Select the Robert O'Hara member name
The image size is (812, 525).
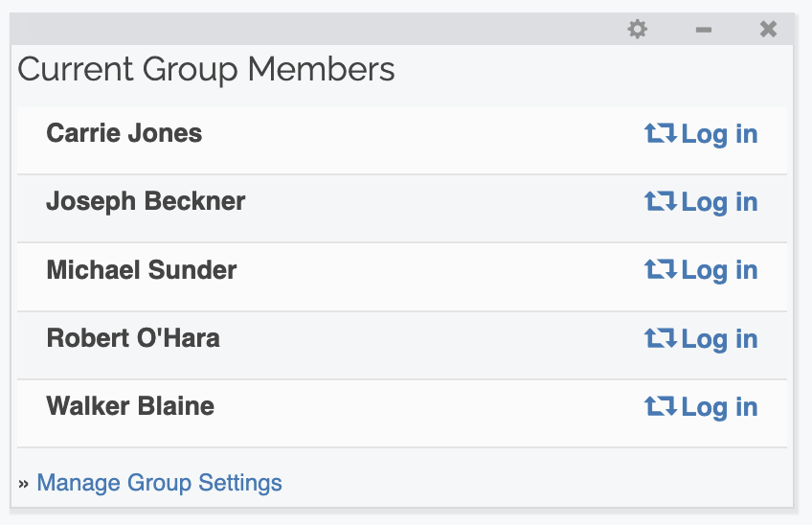pyautogui.click(x=133, y=338)
